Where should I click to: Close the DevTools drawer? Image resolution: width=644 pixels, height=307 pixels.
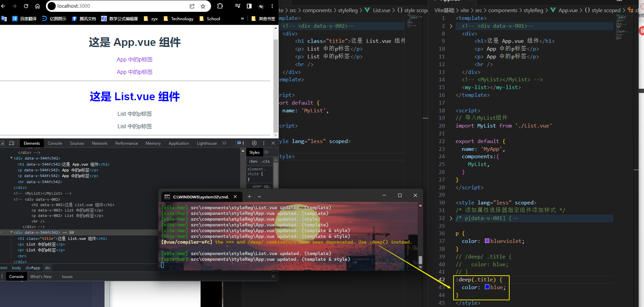coord(273,276)
